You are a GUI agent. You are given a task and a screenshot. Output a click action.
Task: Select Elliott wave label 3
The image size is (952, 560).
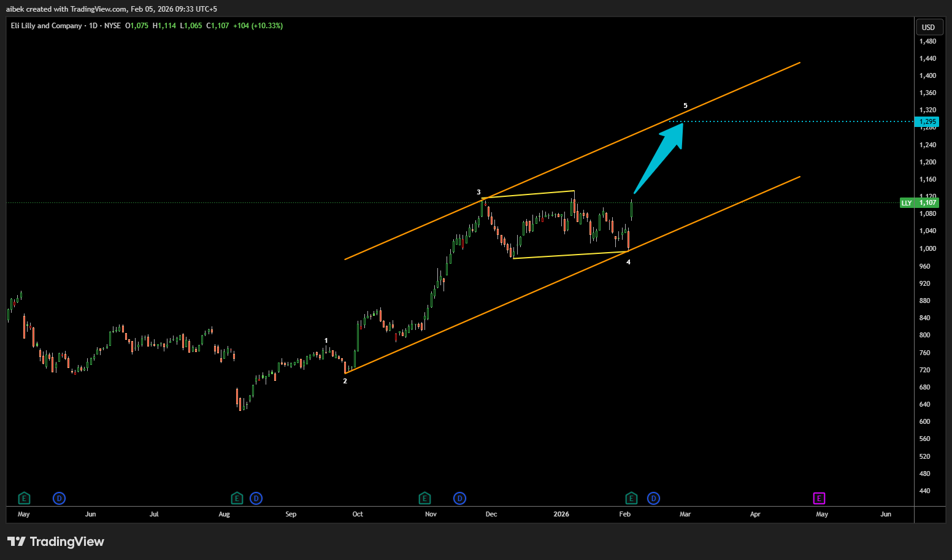pyautogui.click(x=479, y=193)
